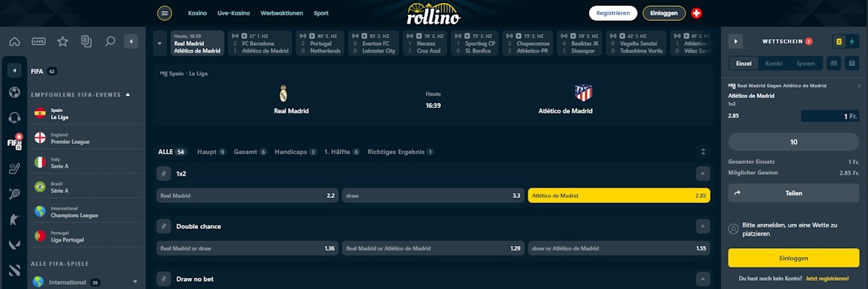Open the bet history document icon
This screenshot has width=868, height=289.
86,41
